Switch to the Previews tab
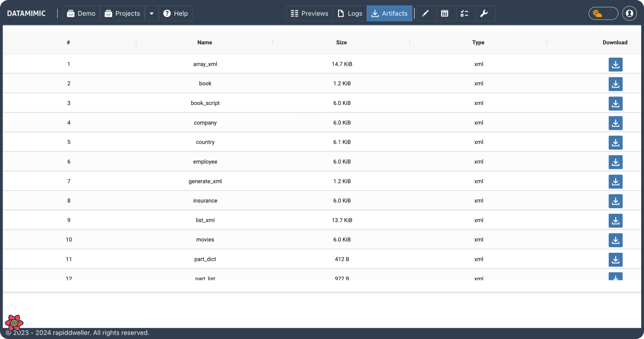The height and width of the screenshot is (339, 644). point(309,14)
